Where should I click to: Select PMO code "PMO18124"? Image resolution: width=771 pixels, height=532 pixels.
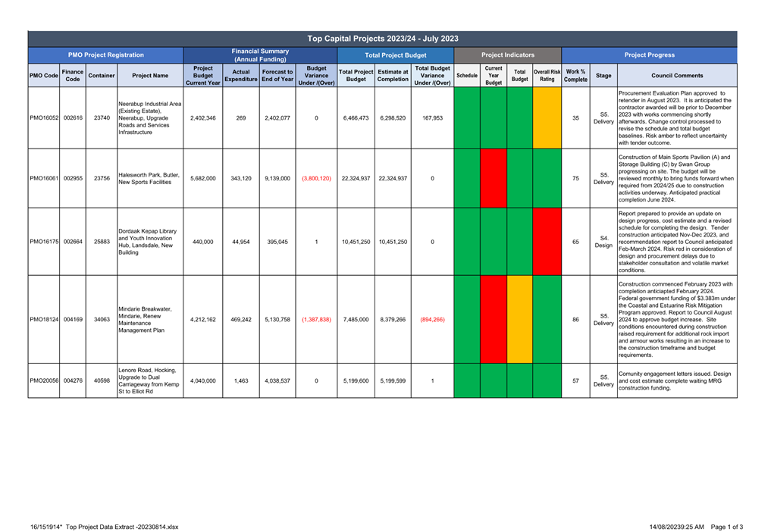click(44, 320)
